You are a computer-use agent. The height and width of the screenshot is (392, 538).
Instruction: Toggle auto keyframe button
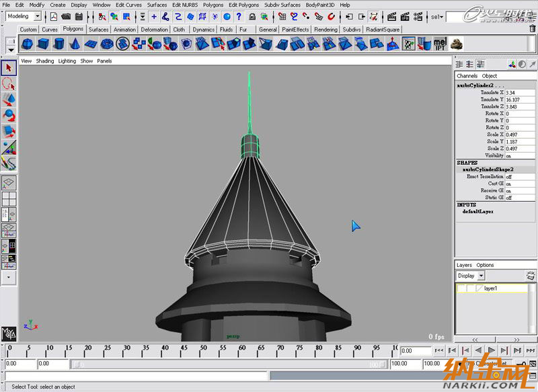tap(518, 364)
